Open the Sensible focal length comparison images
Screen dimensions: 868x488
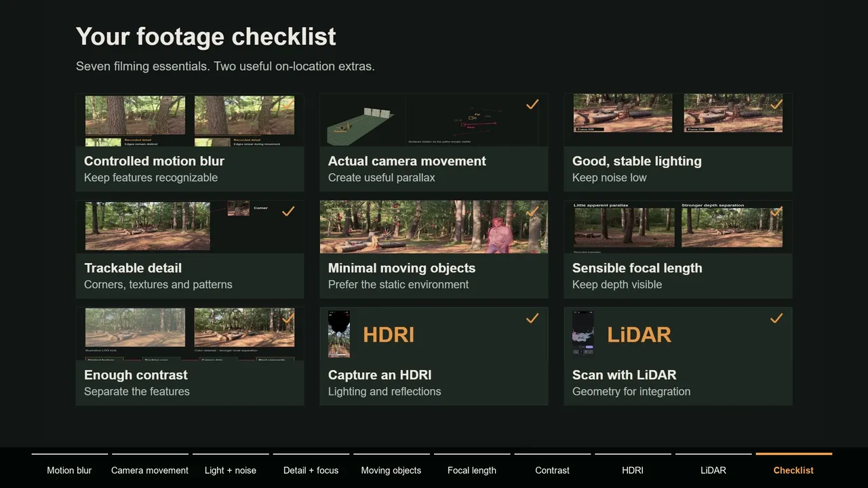(678, 226)
